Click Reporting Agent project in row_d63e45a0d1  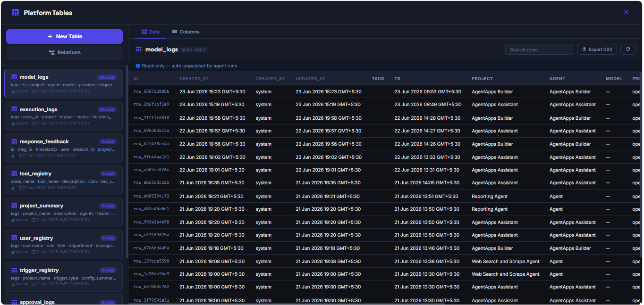pos(490,209)
